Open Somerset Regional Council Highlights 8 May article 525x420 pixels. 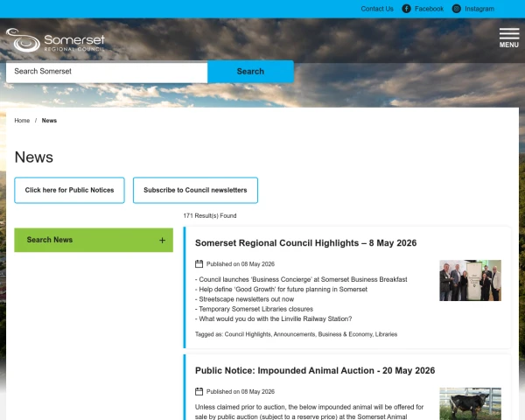[305, 243]
